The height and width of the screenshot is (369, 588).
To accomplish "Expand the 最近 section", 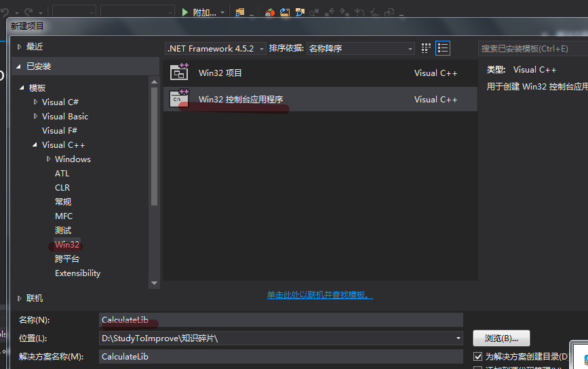I will tap(19, 47).
